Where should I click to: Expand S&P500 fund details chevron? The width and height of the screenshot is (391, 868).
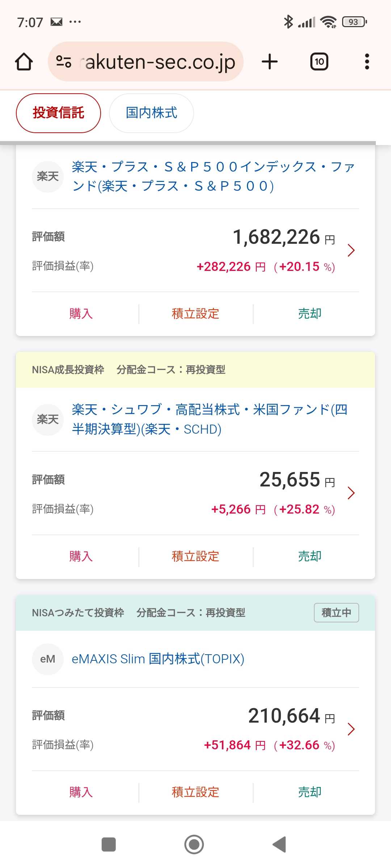(x=351, y=250)
